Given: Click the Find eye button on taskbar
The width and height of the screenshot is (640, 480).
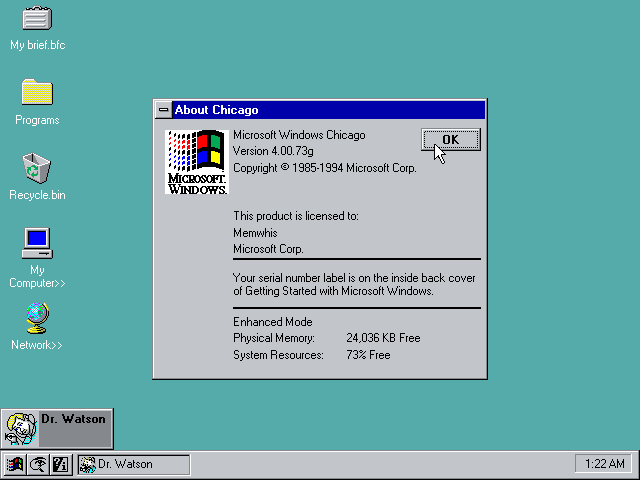Looking at the screenshot, I should click(x=37, y=464).
